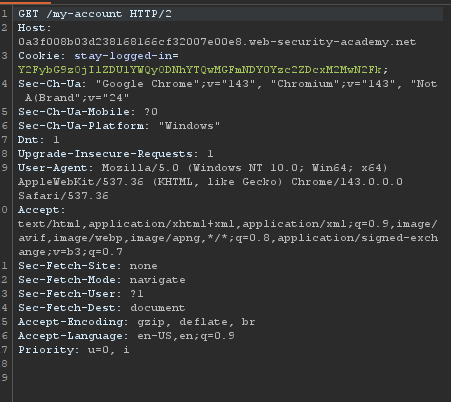Click the web-security-academy.net hostname value

(217, 42)
